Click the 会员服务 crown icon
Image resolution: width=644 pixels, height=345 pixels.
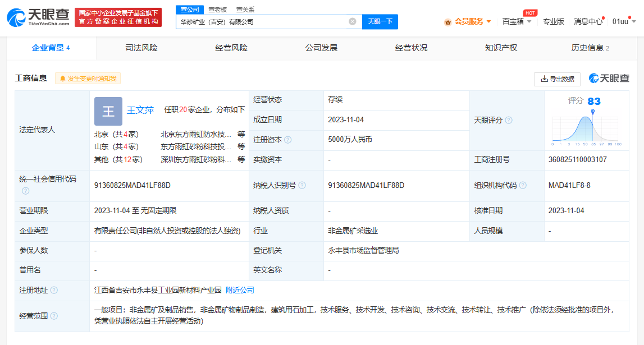pos(447,22)
